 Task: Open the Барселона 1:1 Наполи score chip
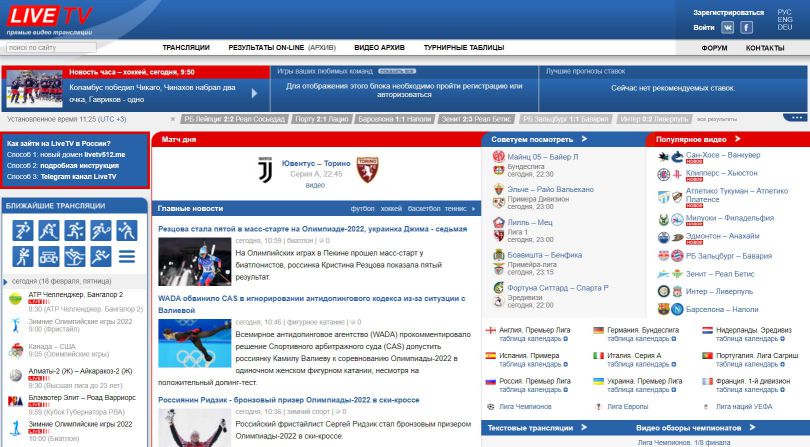point(394,119)
